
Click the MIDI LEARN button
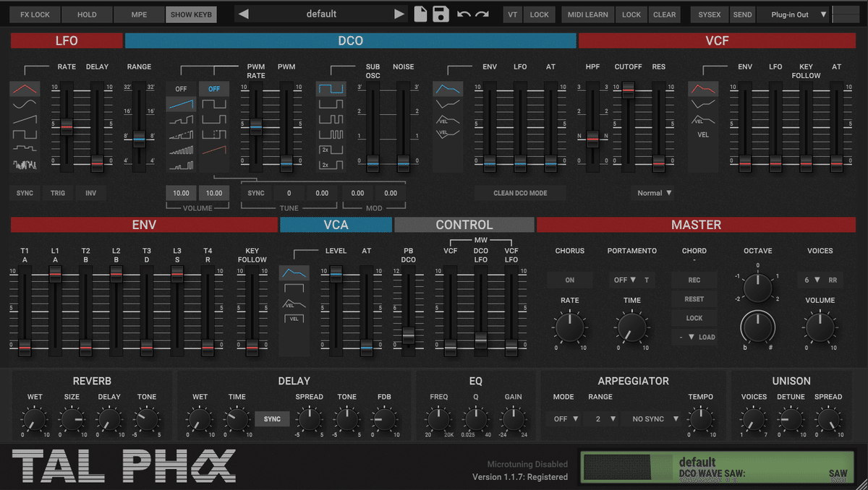point(587,14)
